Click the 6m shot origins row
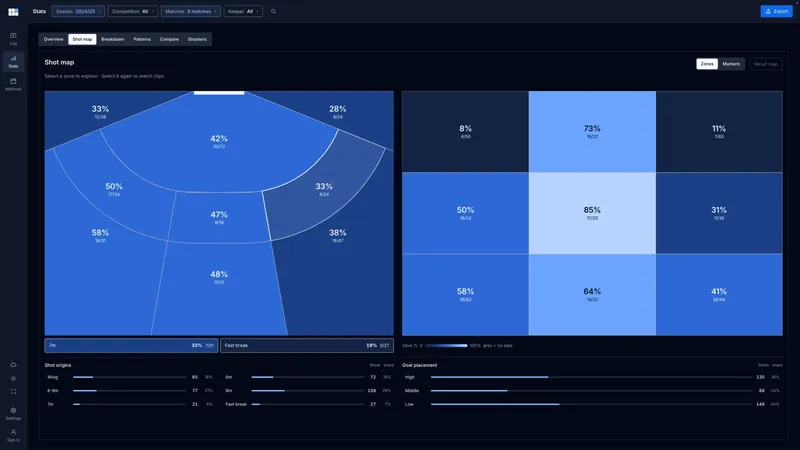The width and height of the screenshot is (800, 450). tap(309, 377)
